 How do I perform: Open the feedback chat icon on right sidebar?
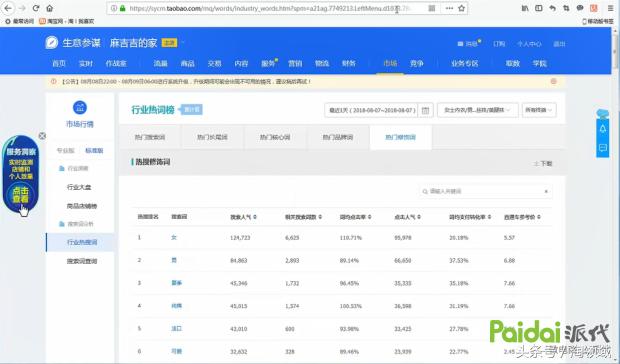tap(603, 148)
